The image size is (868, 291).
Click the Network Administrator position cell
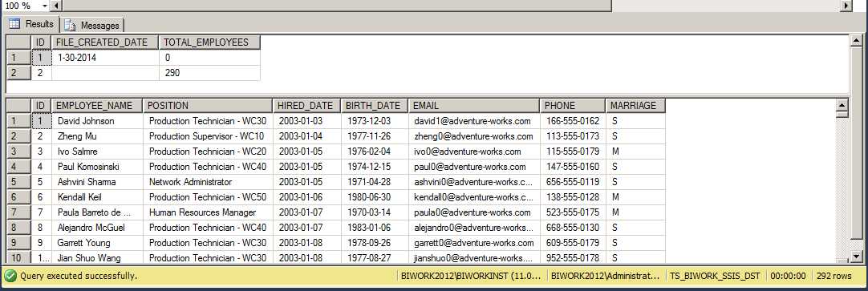pyautogui.click(x=208, y=182)
